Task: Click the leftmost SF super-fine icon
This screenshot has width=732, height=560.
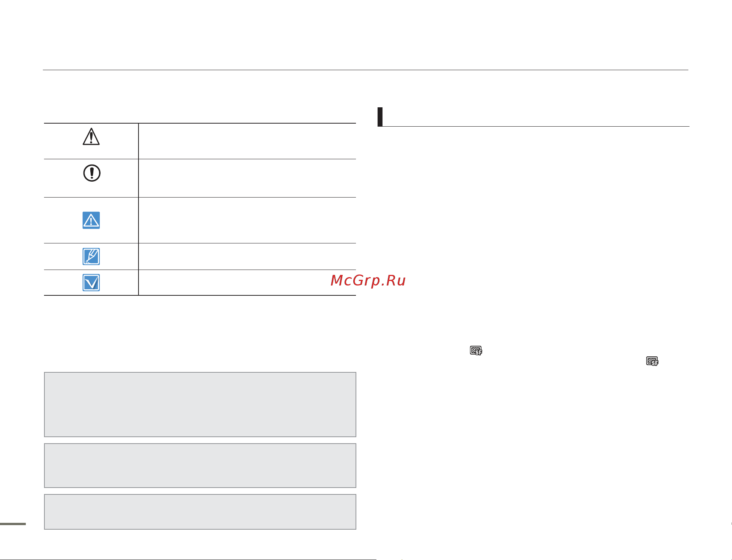Action: pyautogui.click(x=476, y=350)
